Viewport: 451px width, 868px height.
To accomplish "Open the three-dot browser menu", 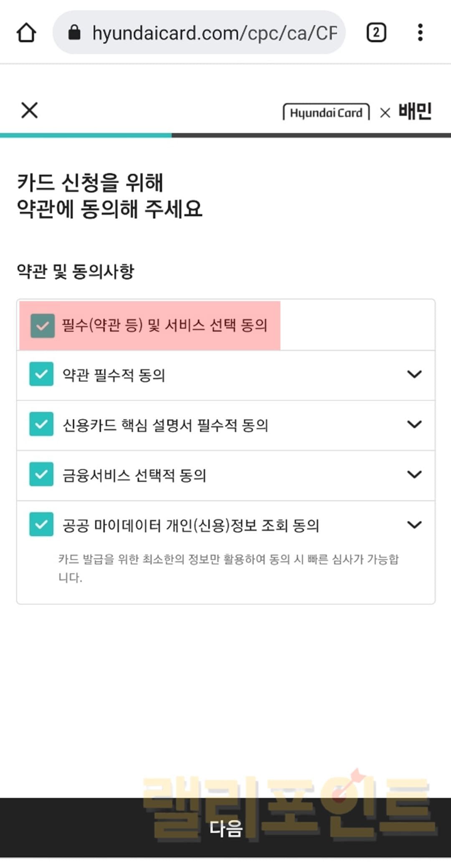I will (x=420, y=33).
